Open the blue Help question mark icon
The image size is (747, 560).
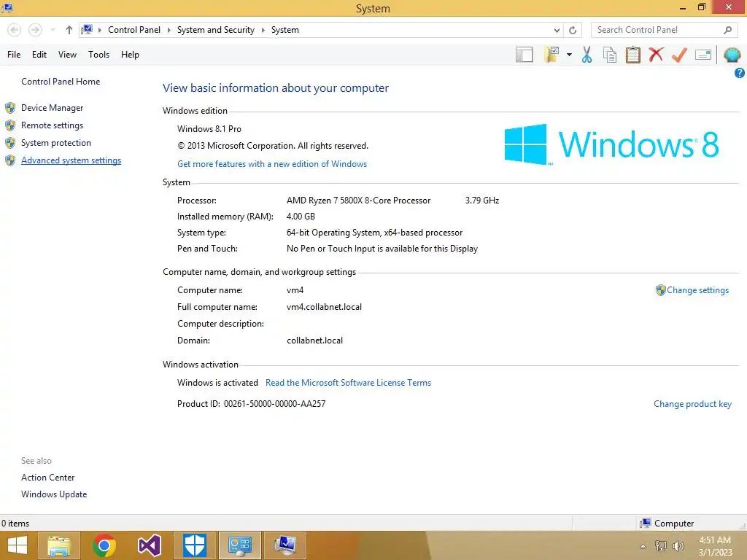point(740,73)
